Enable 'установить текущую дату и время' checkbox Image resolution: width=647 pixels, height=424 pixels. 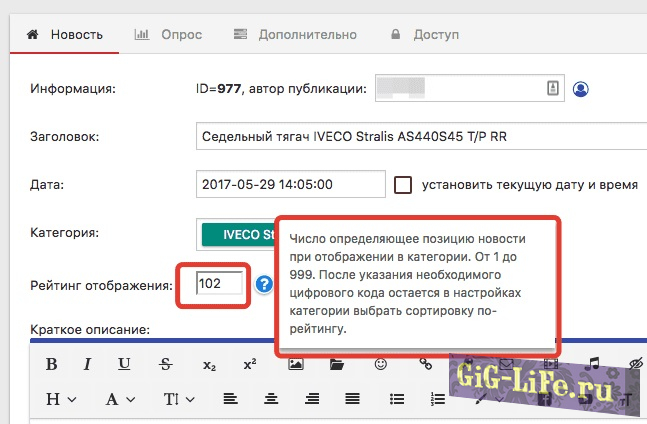pyautogui.click(x=403, y=185)
